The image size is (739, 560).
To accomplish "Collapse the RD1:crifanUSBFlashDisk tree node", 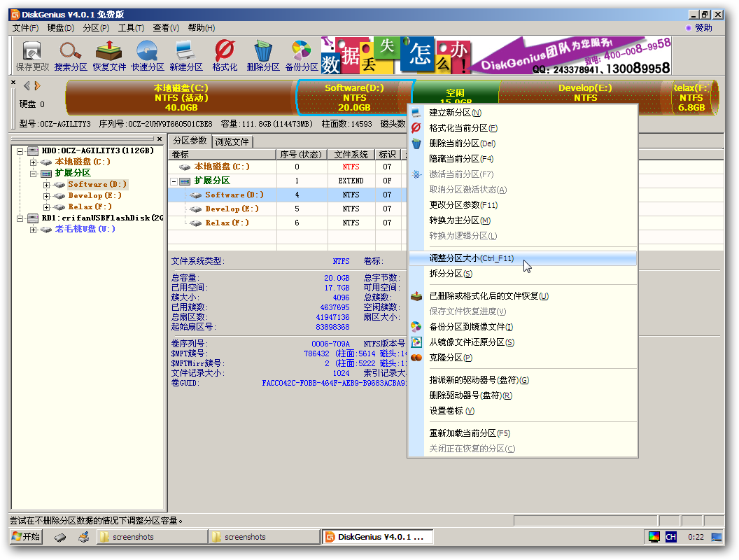I will (x=20, y=218).
